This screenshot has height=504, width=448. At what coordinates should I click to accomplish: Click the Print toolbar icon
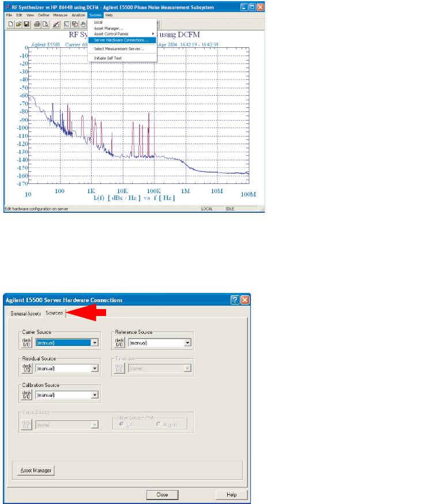point(37,24)
